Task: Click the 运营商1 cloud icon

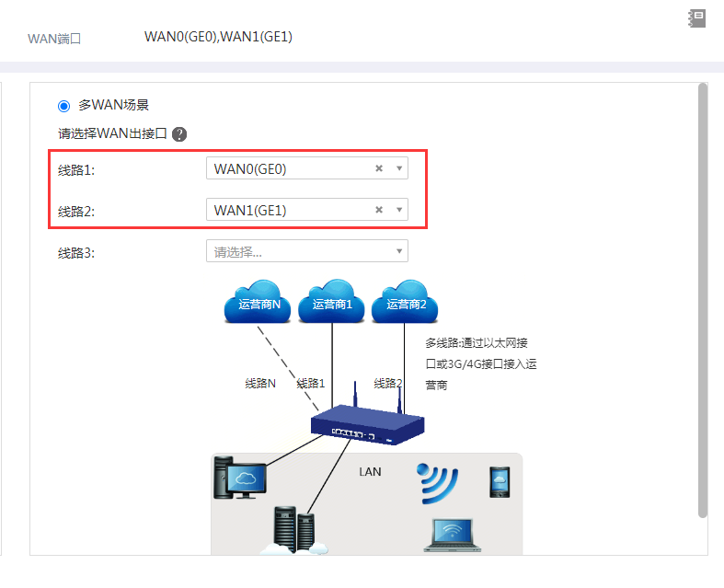Action: (331, 301)
